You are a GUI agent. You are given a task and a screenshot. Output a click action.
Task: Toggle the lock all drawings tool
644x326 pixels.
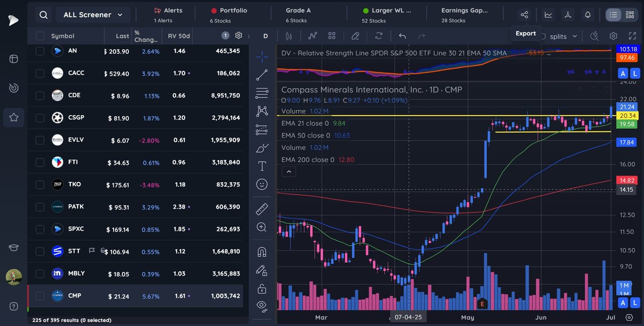click(x=262, y=289)
